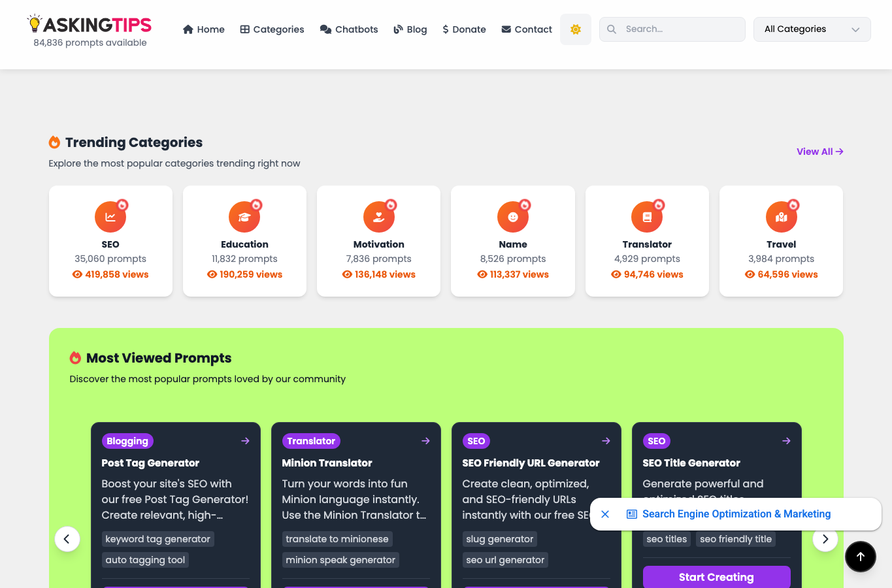
Task: Click the View All link
Action: coord(820,152)
